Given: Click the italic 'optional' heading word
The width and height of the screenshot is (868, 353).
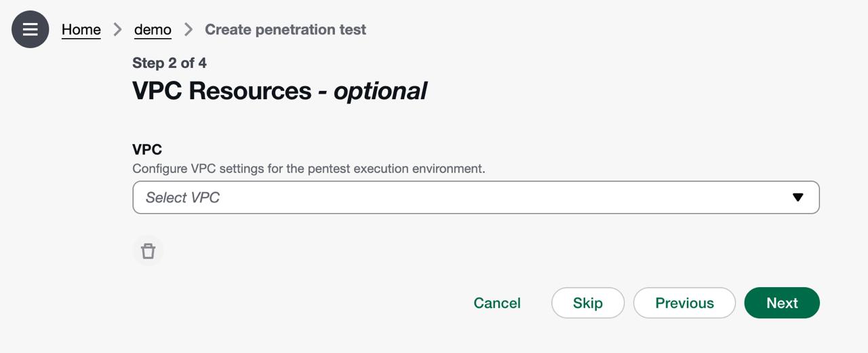Looking at the screenshot, I should tap(380, 90).
